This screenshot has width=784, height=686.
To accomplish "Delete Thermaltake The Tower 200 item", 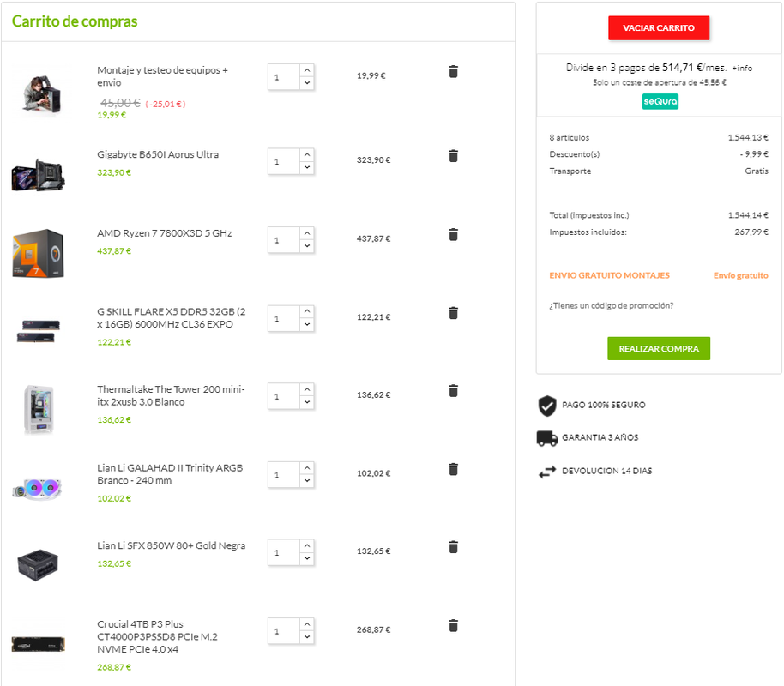I will [453, 390].
